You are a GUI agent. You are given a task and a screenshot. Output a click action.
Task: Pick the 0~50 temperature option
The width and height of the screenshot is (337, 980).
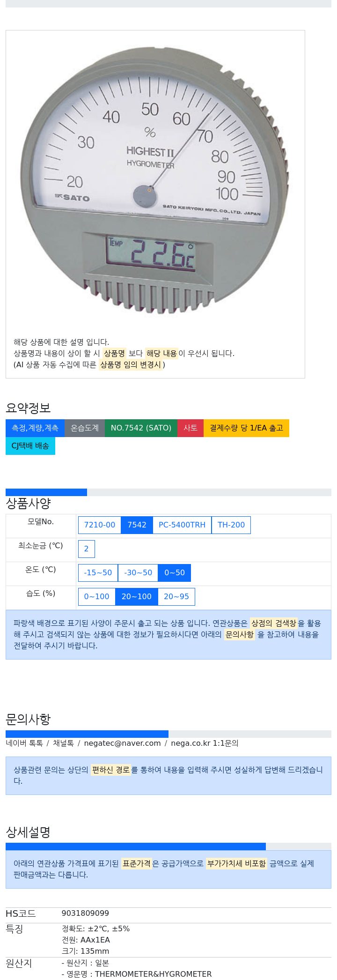coord(175,573)
